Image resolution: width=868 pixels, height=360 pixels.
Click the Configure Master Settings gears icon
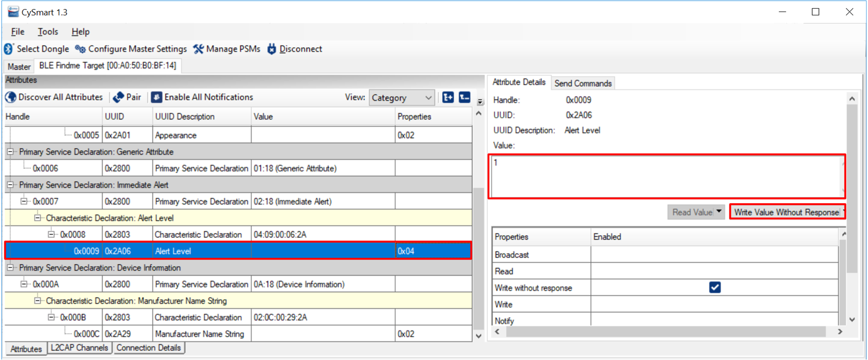pyautogui.click(x=80, y=49)
